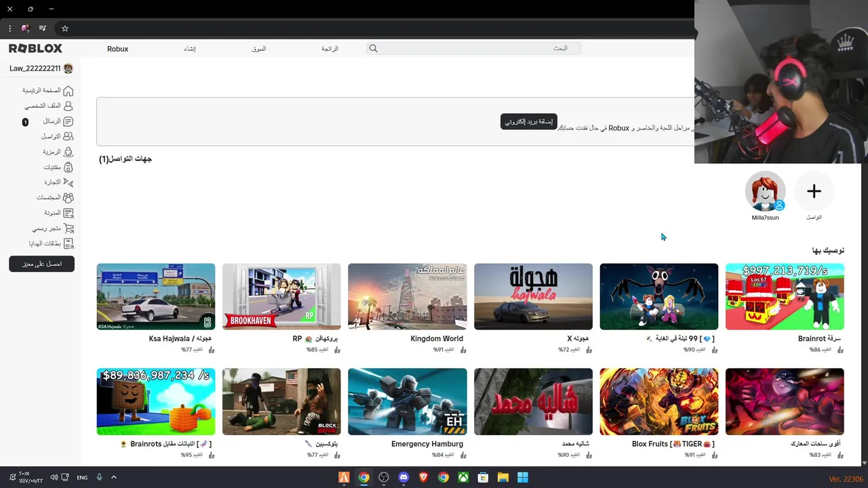Open Microsoft Store taskbar icon
Screen dimensions: 868x488
483,477
